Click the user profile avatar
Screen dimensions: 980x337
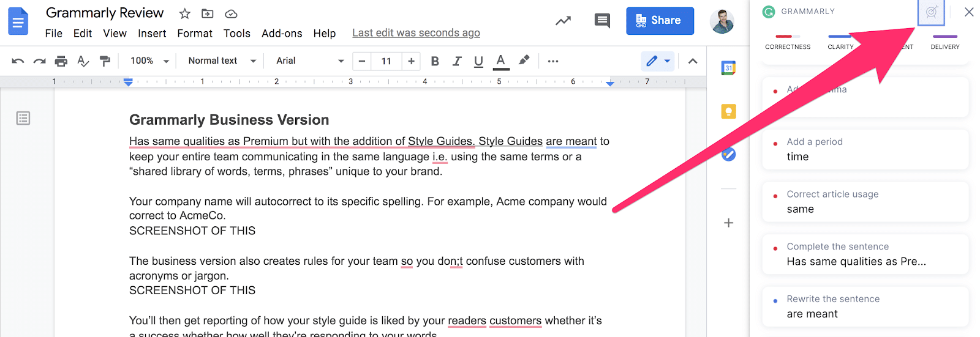pyautogui.click(x=722, y=21)
